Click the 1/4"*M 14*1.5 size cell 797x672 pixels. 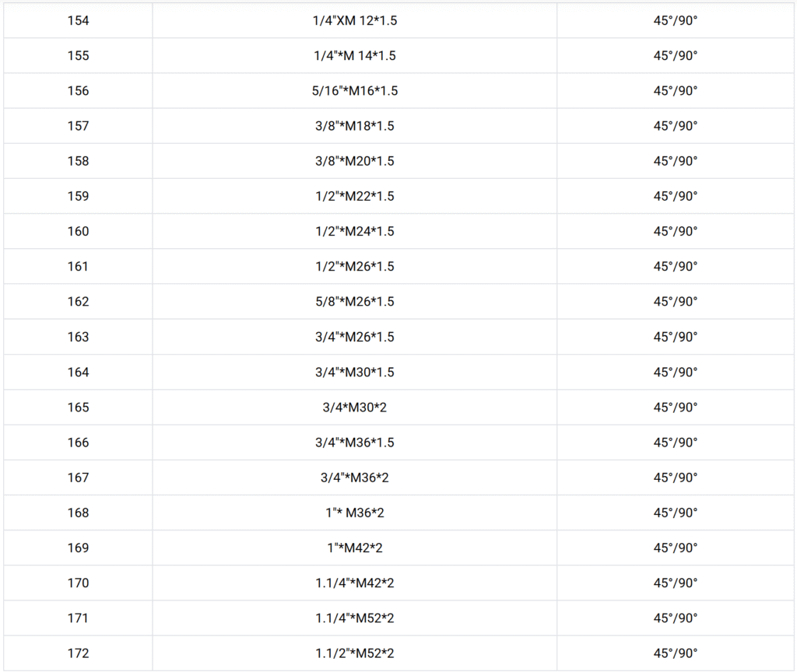point(354,56)
